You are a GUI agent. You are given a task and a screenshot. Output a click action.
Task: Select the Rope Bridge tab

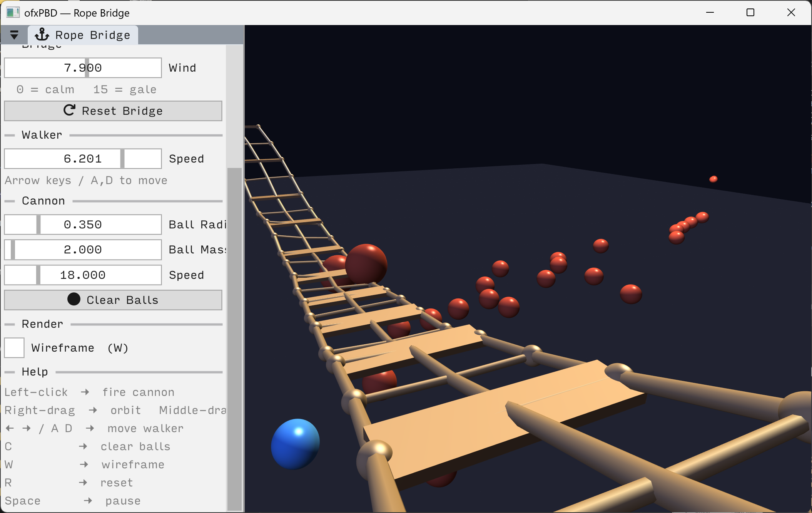tap(83, 35)
